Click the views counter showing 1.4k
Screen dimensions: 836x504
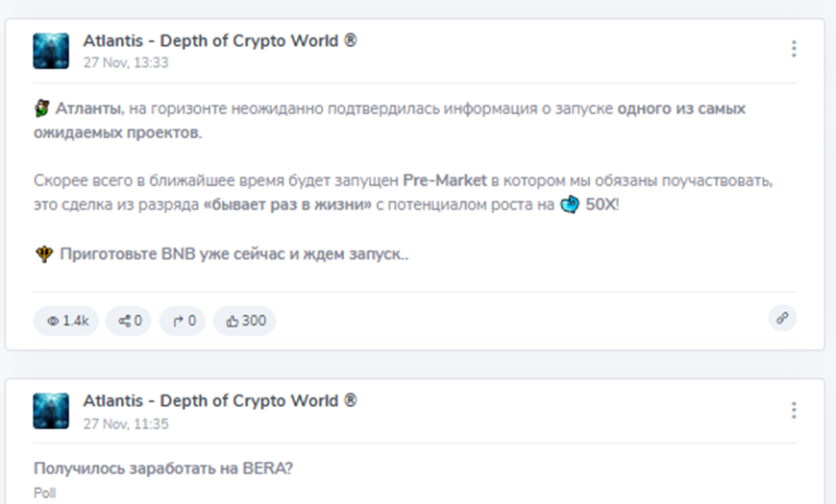(x=66, y=321)
